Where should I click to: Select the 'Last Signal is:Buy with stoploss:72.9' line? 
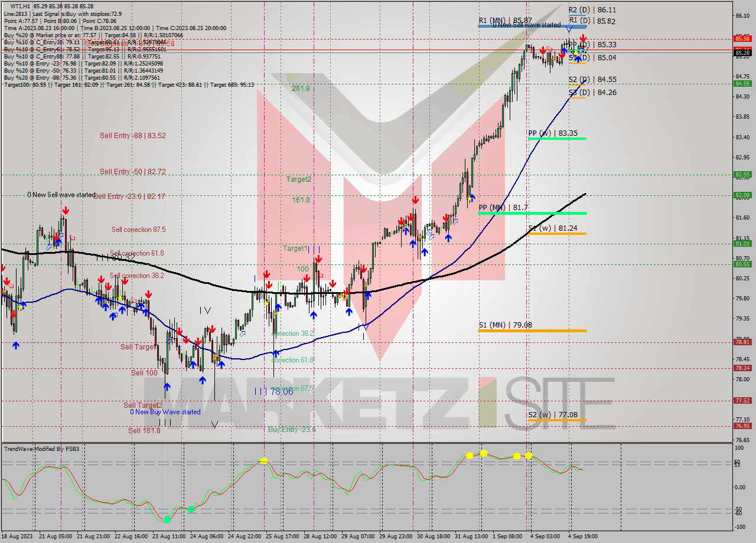point(77,13)
